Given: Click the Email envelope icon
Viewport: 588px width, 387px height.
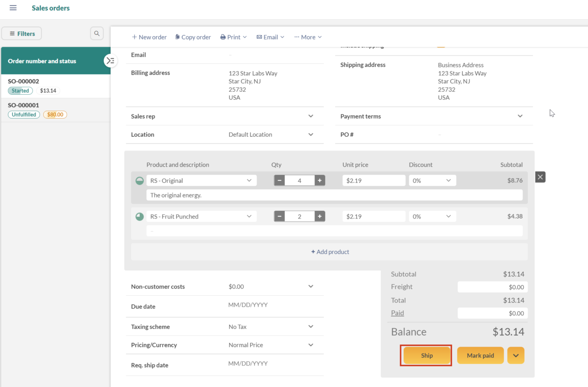Looking at the screenshot, I should 259,37.
